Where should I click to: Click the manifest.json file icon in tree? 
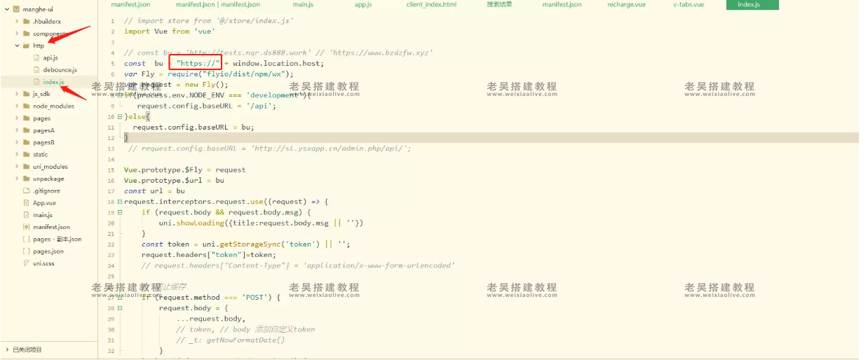tap(27, 227)
